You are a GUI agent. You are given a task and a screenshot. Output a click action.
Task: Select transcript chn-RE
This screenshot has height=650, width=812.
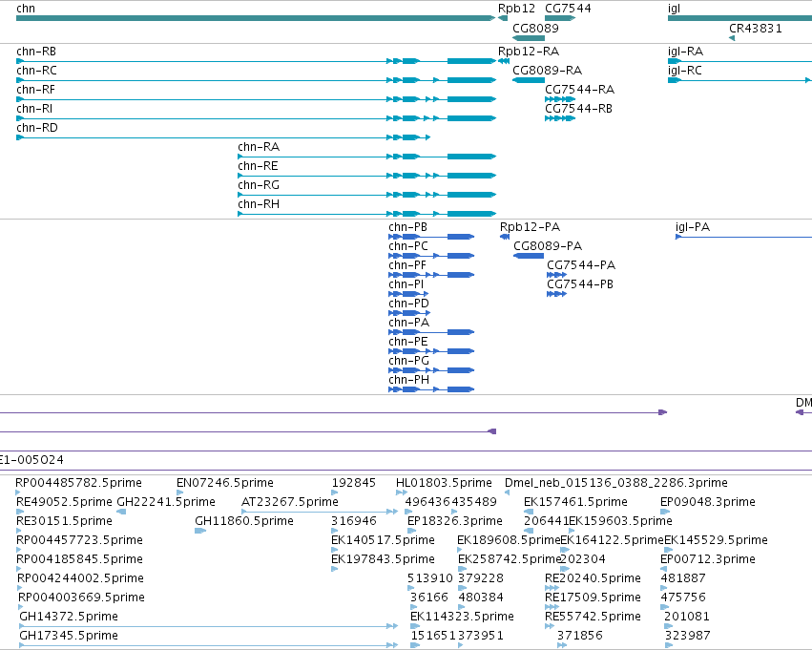tap(366, 176)
